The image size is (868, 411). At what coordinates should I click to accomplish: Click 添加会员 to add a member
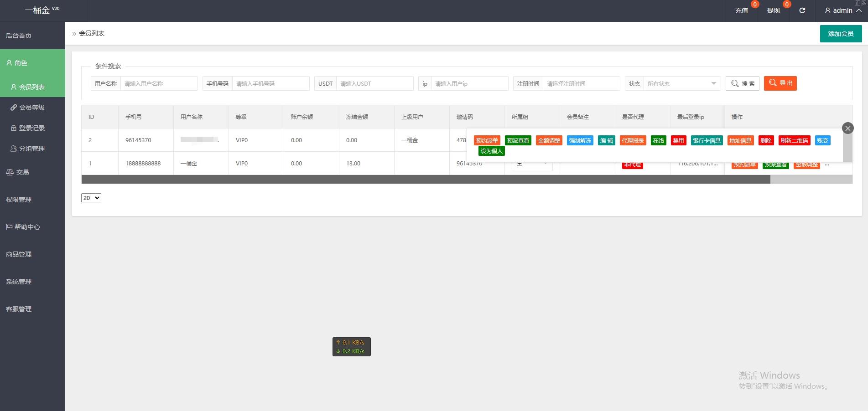coord(840,34)
